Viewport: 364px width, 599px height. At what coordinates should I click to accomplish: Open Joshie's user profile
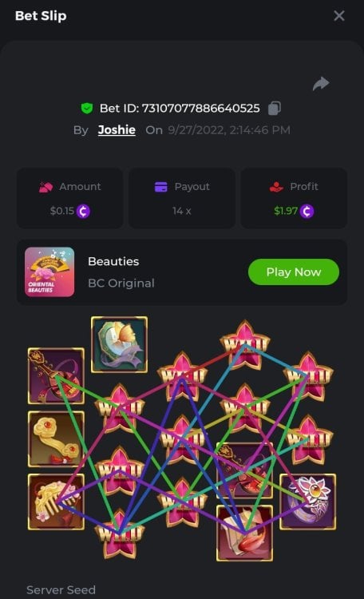117,130
